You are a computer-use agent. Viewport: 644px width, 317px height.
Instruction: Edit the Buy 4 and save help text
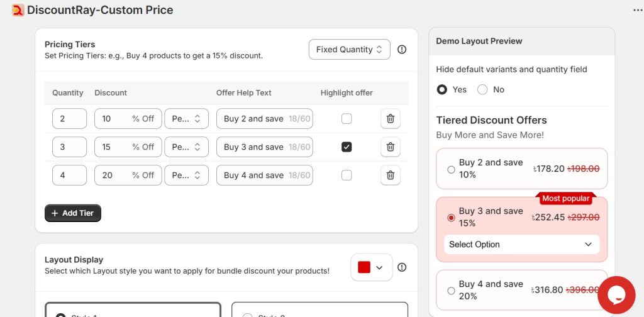click(265, 175)
